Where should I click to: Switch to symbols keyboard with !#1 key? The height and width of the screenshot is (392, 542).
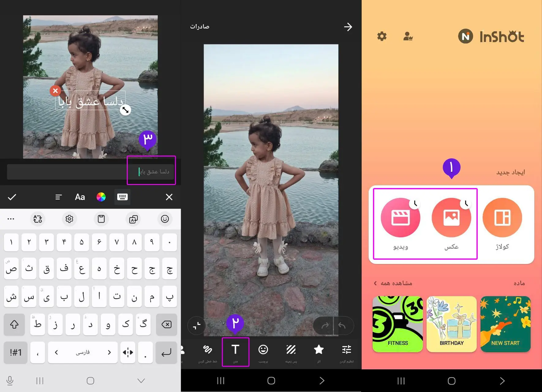16,352
